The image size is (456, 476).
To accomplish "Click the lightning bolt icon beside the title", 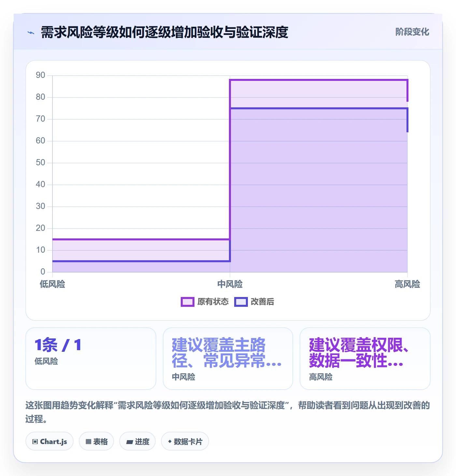I will [x=31, y=33].
